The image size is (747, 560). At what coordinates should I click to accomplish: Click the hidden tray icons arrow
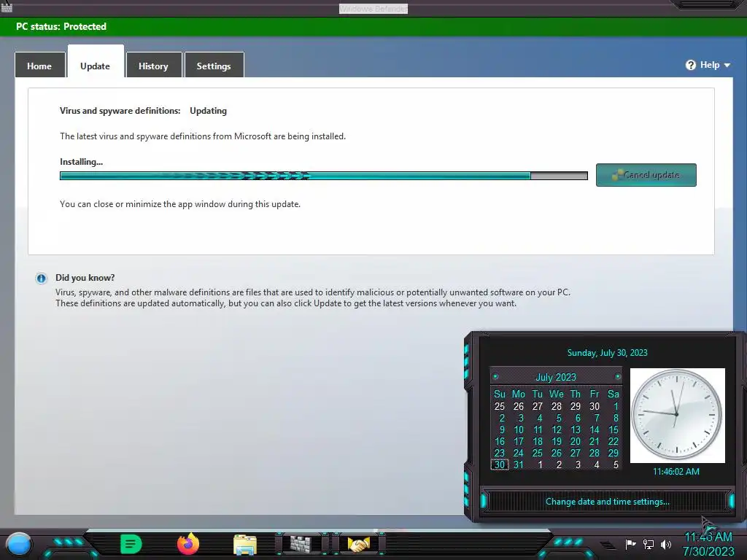[x=607, y=544]
